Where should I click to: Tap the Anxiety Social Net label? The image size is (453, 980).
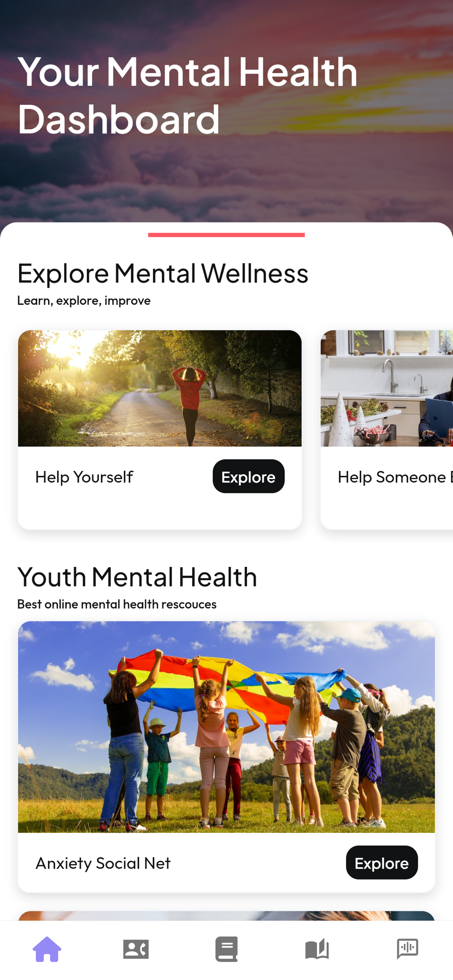103,863
